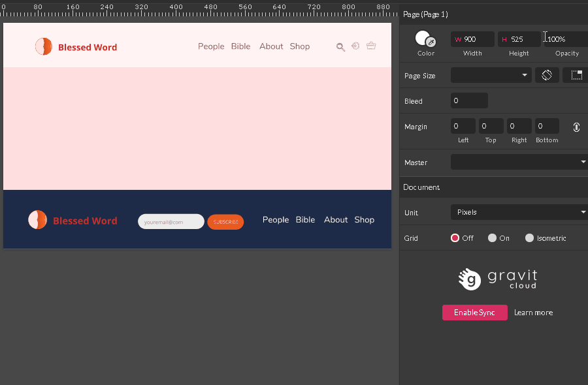Click the Gravit Cloud hand logo
Screen dimensions: 588x385
click(x=469, y=279)
